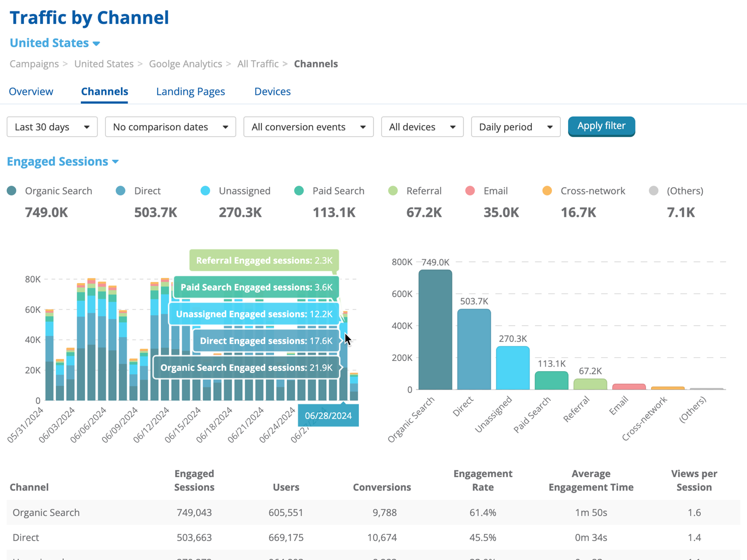Click the (Others) legend circle icon
747x560 pixels.
(x=654, y=191)
